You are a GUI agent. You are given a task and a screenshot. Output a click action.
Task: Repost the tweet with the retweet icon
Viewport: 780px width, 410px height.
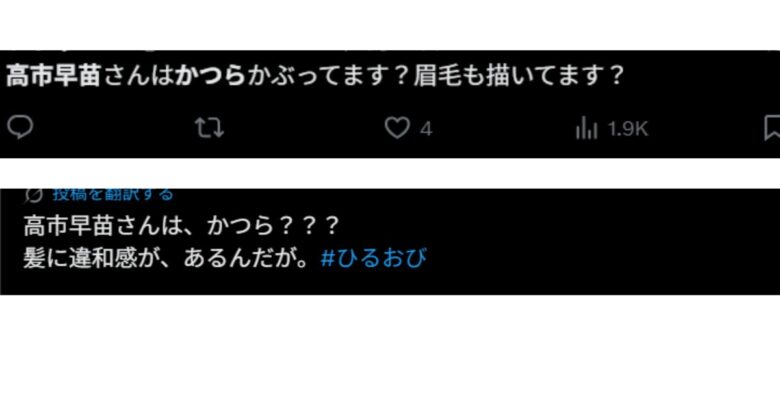tap(209, 128)
